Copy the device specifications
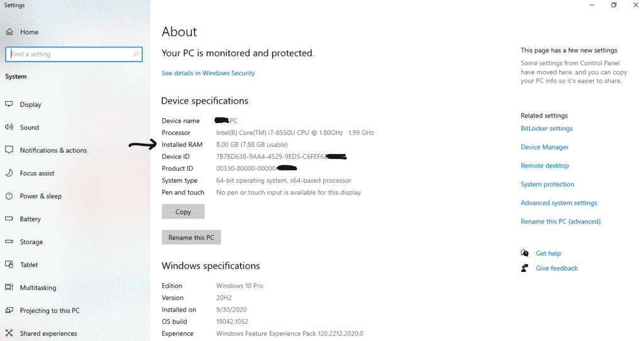The width and height of the screenshot is (644, 341). click(x=183, y=212)
